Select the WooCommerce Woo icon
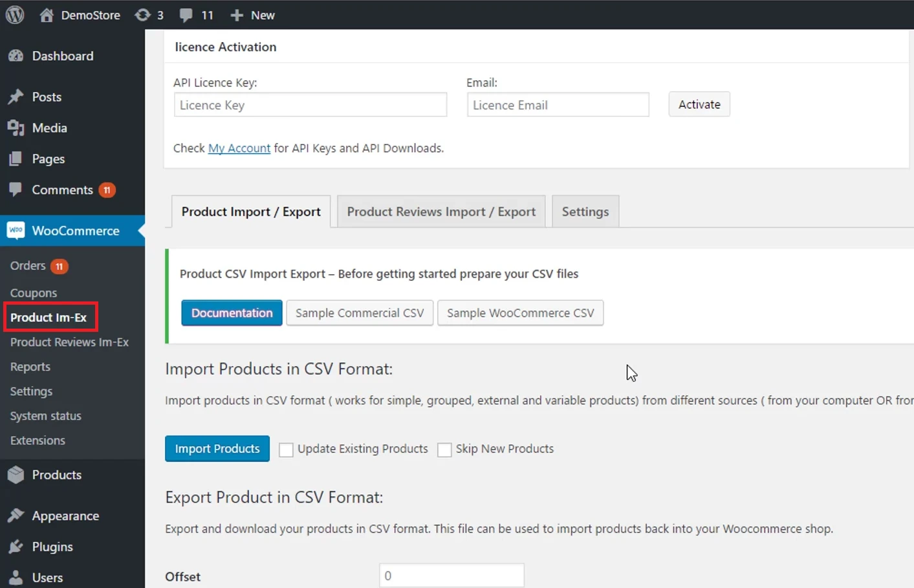This screenshot has height=588, width=914. 16,230
